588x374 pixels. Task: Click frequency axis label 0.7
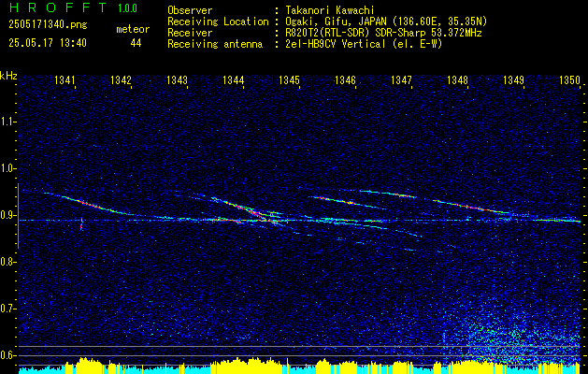point(7,309)
